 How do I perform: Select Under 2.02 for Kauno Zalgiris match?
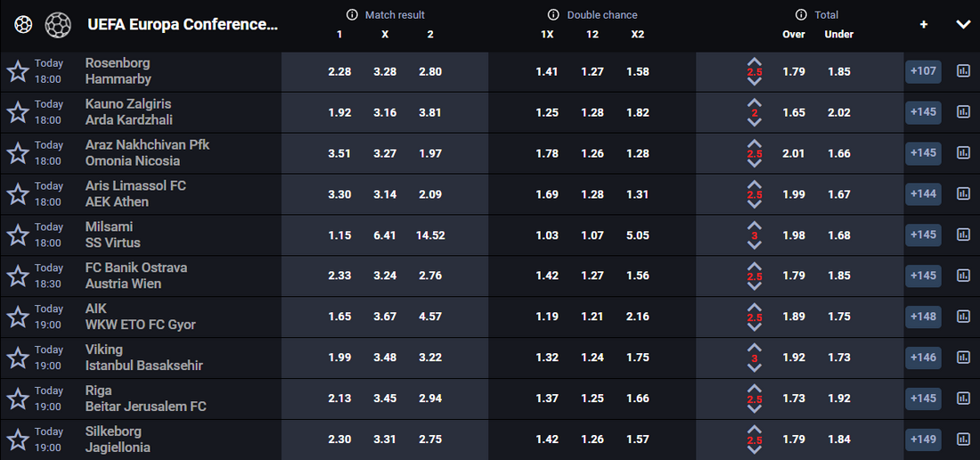pos(838,112)
